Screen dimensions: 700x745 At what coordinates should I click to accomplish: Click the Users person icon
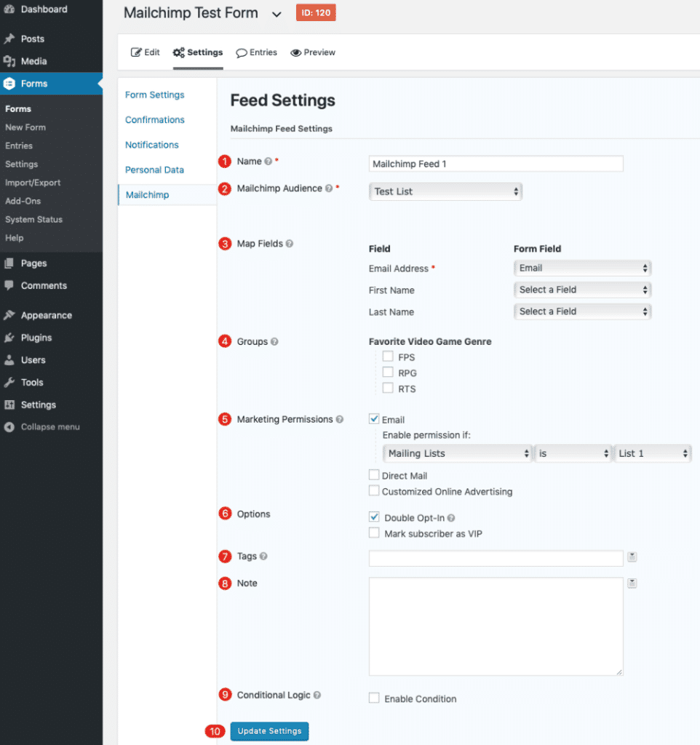pos(9,360)
